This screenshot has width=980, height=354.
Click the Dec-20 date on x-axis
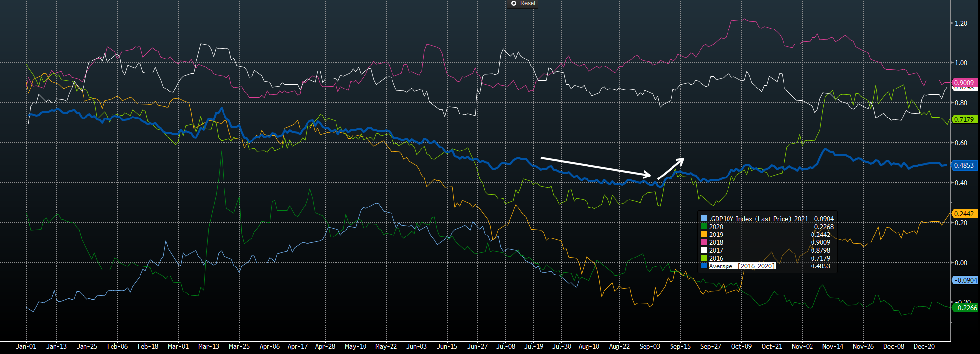(924, 346)
